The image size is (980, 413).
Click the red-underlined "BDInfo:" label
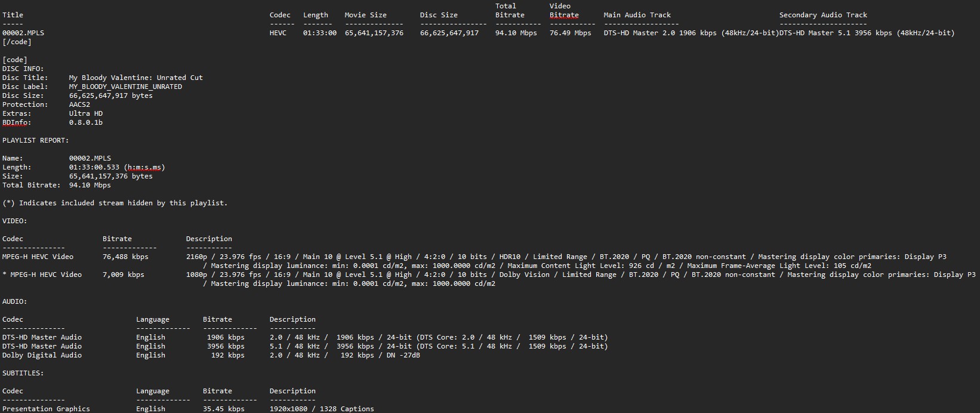click(x=17, y=122)
